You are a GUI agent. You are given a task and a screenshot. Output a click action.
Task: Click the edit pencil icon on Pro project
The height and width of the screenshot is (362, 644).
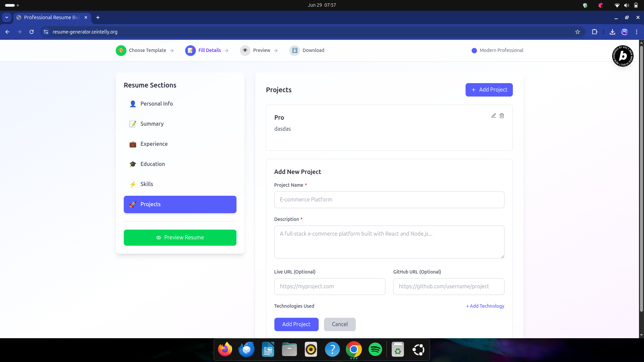(493, 116)
